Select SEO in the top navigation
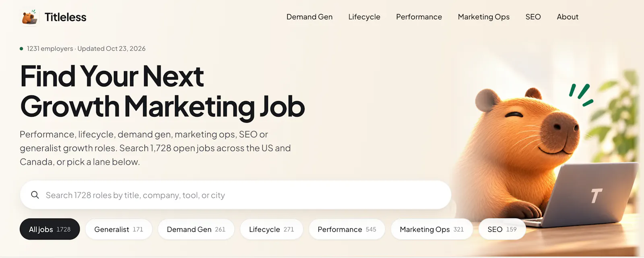644x258 pixels. 533,17
